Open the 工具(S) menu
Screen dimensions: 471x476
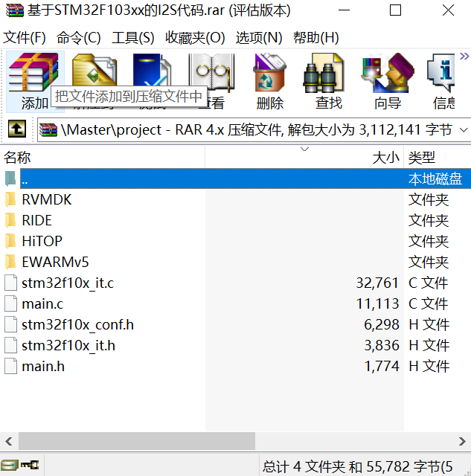click(133, 38)
